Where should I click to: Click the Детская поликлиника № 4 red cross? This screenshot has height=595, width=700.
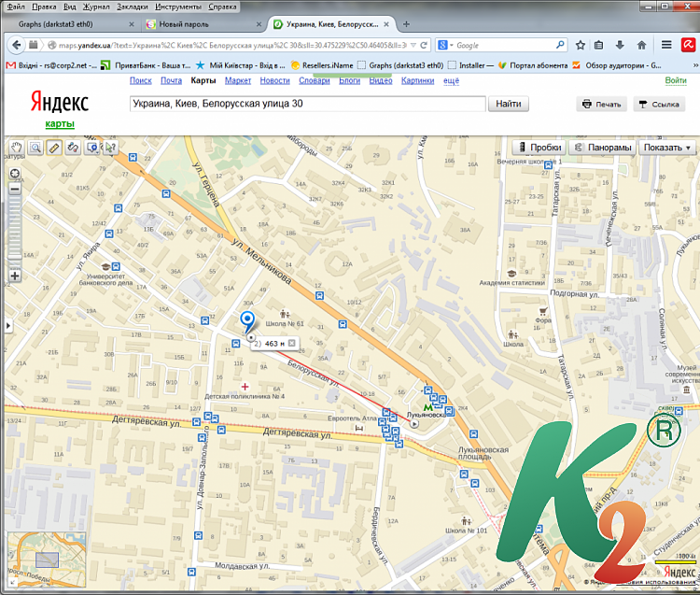[x=245, y=387]
